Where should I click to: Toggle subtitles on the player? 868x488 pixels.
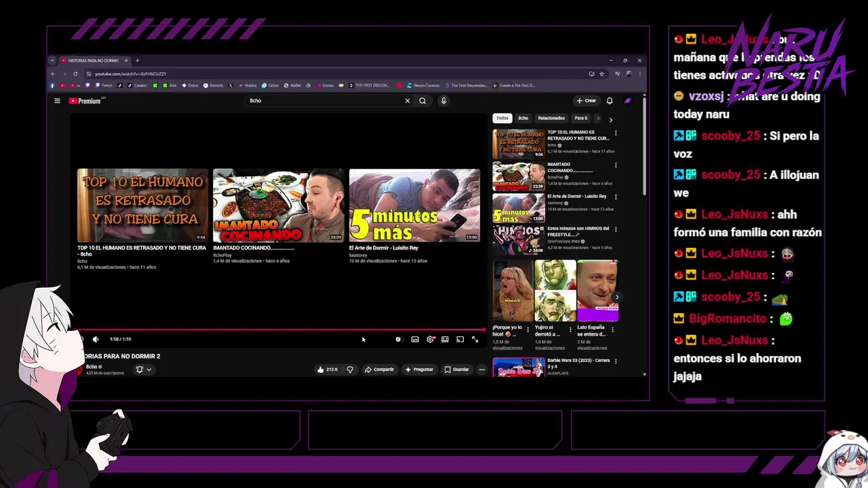(x=415, y=339)
